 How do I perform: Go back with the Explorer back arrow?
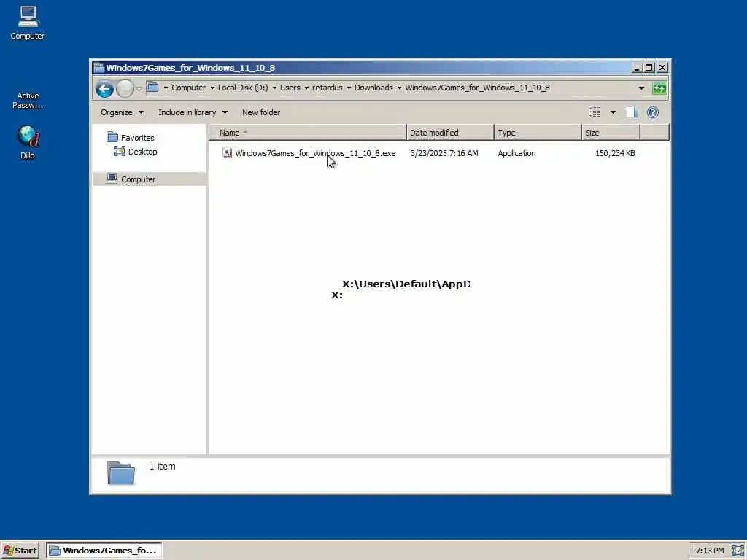coord(104,88)
